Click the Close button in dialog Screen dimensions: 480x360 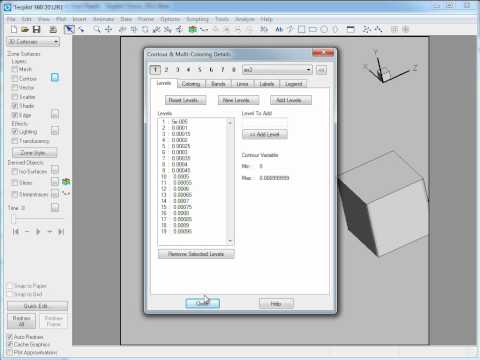pyautogui.click(x=202, y=303)
